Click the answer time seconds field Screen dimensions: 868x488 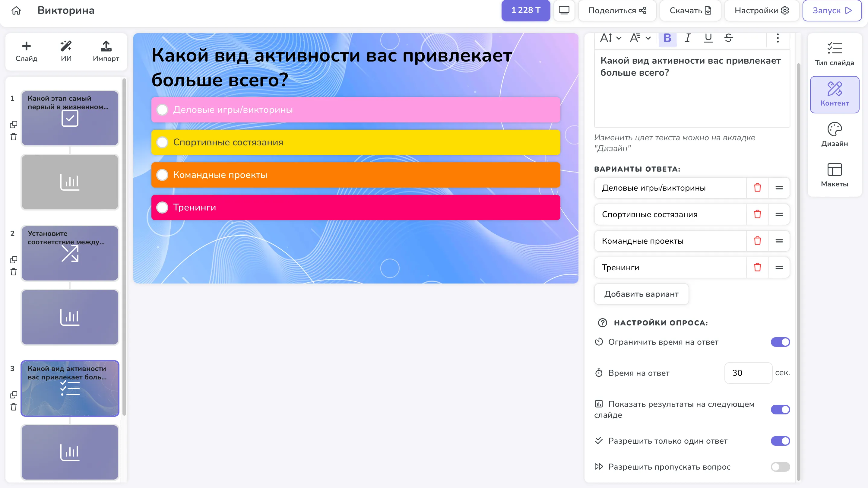[x=748, y=373]
